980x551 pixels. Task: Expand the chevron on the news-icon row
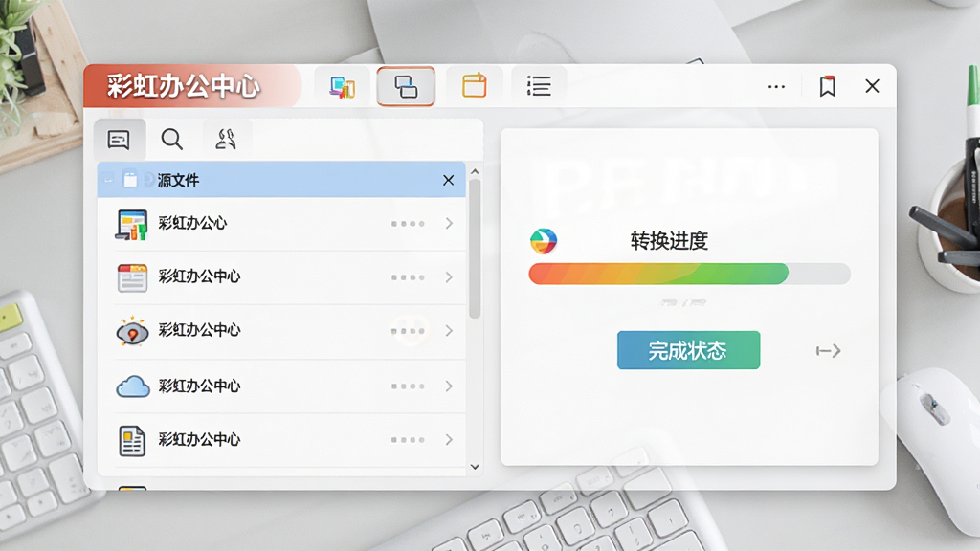[x=449, y=276]
